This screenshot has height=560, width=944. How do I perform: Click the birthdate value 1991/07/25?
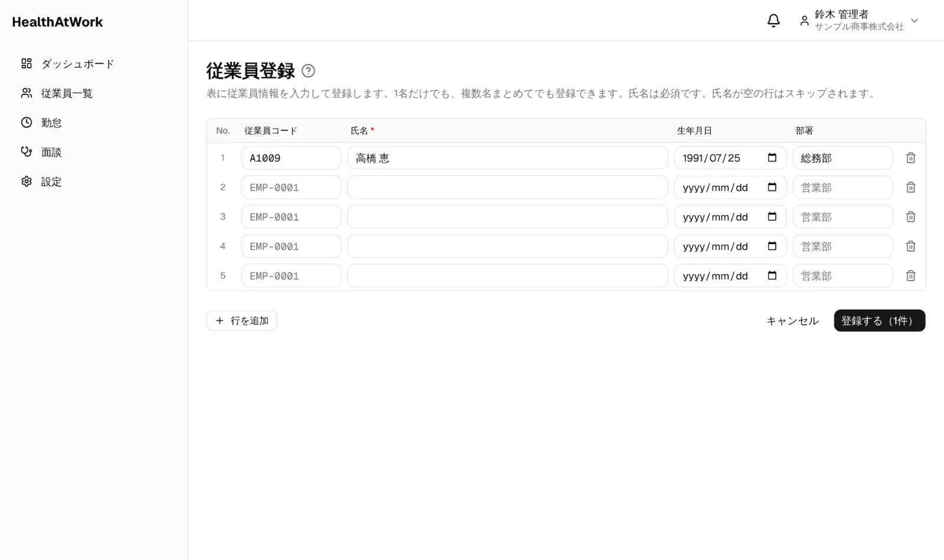(x=711, y=158)
